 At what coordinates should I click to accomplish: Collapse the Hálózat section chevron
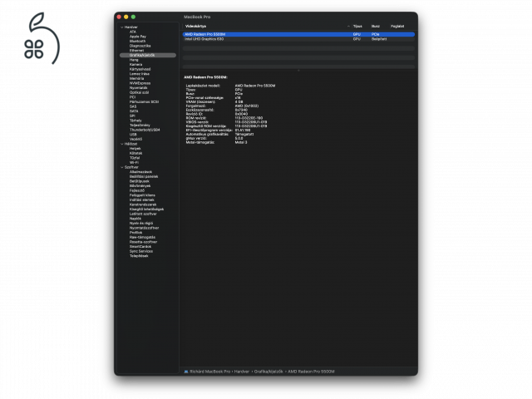[x=122, y=144]
